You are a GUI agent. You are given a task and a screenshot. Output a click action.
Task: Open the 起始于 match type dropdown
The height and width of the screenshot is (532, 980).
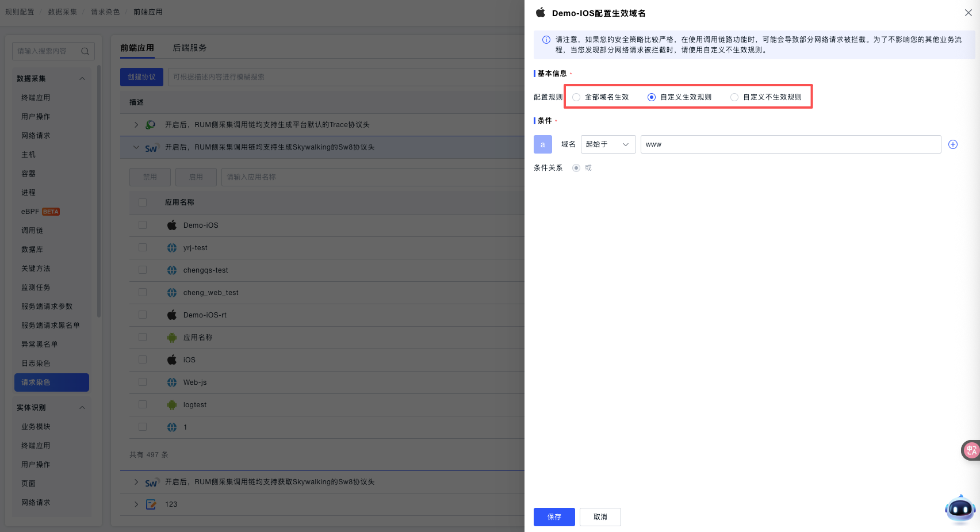coord(608,144)
